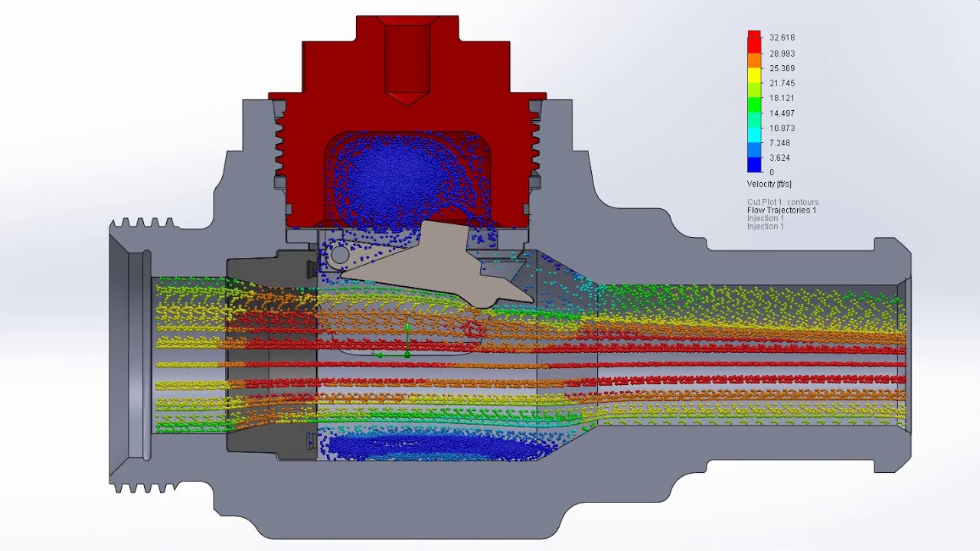Click the velocity color legend bar
Screen dimensions: 980x551
click(x=754, y=101)
